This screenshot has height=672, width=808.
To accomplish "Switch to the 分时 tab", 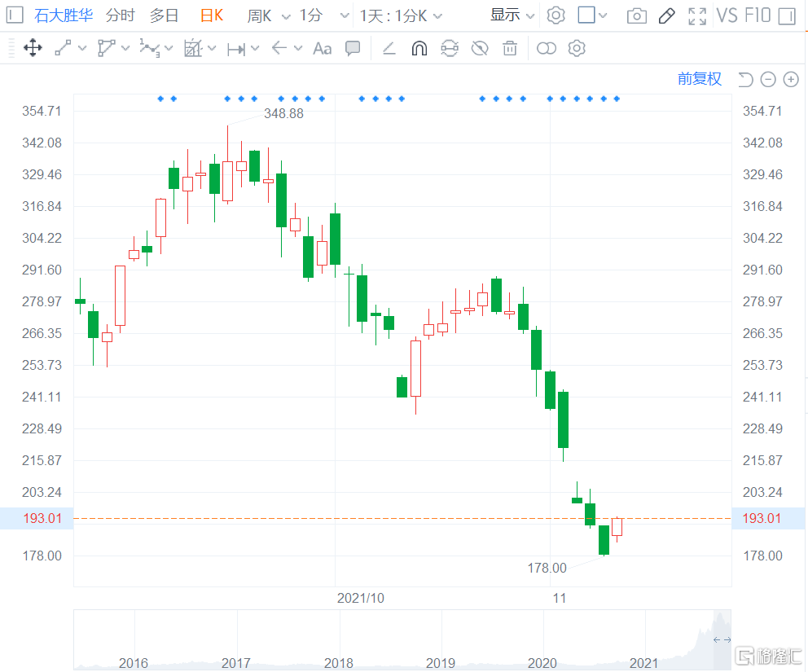I will (x=120, y=15).
